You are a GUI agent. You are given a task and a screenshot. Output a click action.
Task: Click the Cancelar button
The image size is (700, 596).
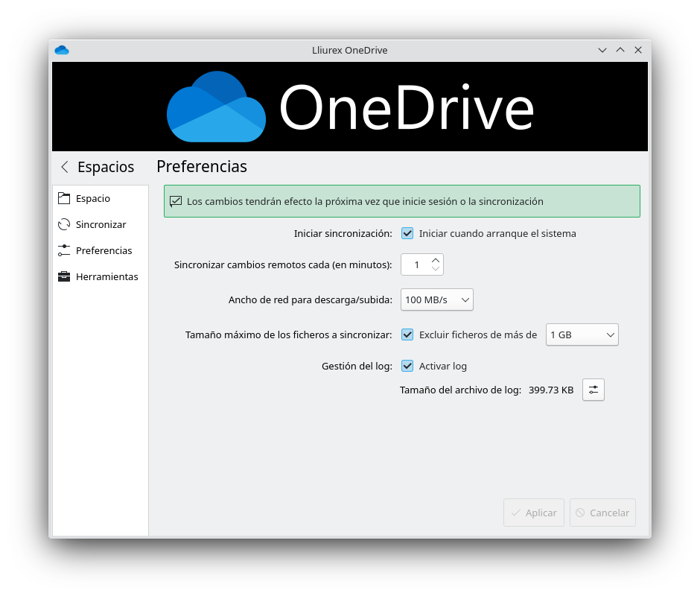click(x=602, y=513)
